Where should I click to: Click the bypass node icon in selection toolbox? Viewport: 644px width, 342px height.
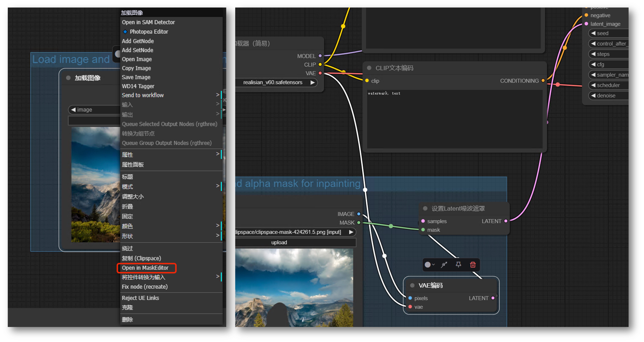[x=444, y=265]
